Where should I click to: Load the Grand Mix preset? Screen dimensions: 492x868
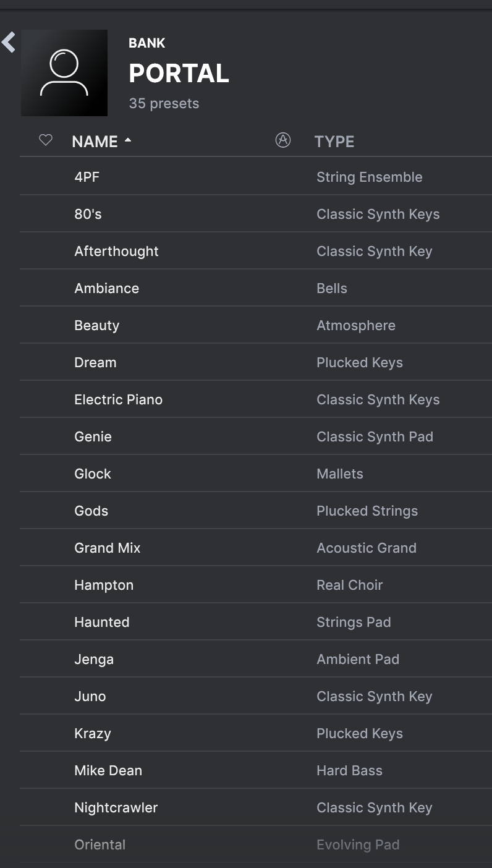click(x=256, y=548)
